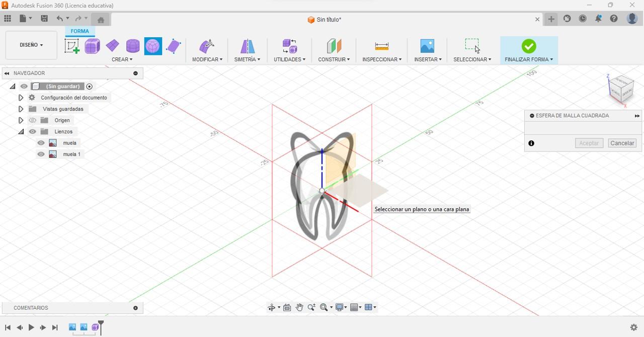Open the DISEÑO workspace dropdown

(31, 45)
